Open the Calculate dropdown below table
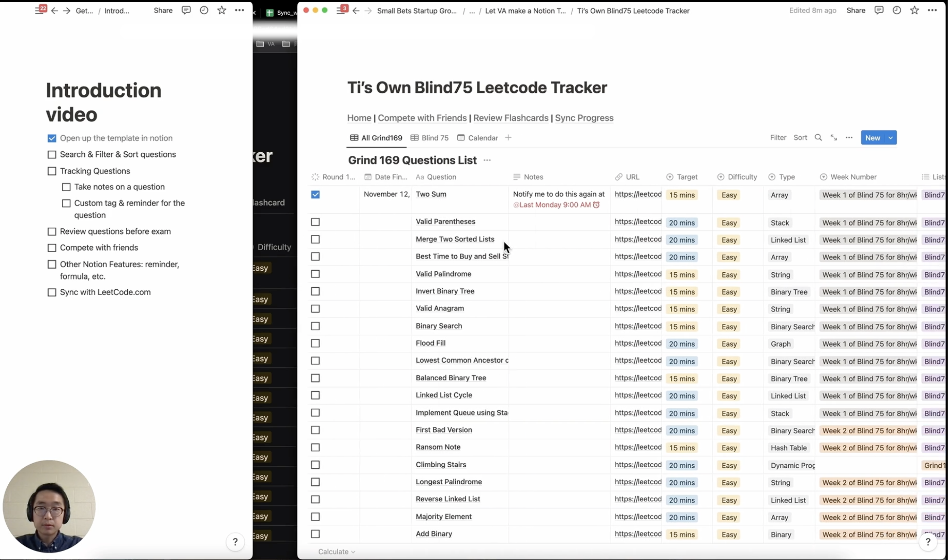This screenshot has height=560, width=948. (336, 552)
